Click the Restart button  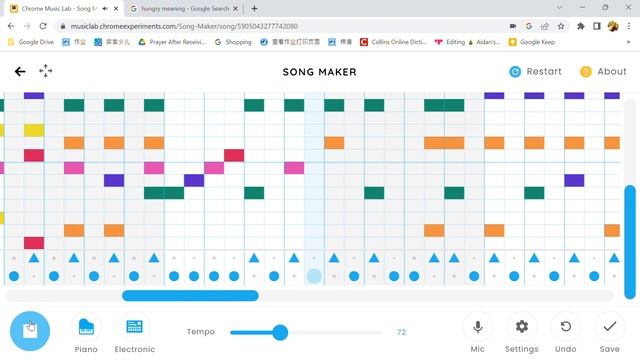pos(536,71)
